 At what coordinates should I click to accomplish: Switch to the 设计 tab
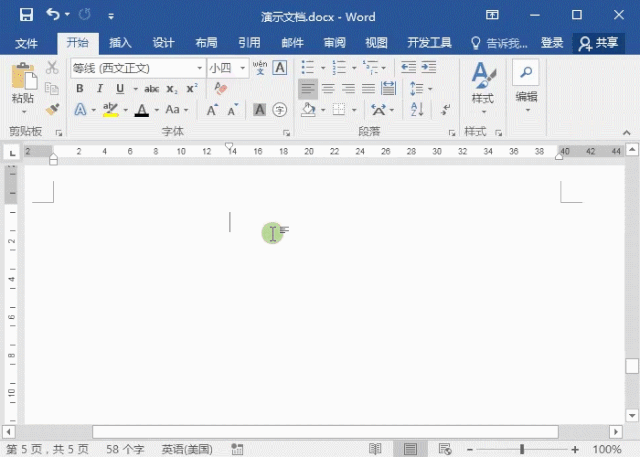click(x=163, y=43)
